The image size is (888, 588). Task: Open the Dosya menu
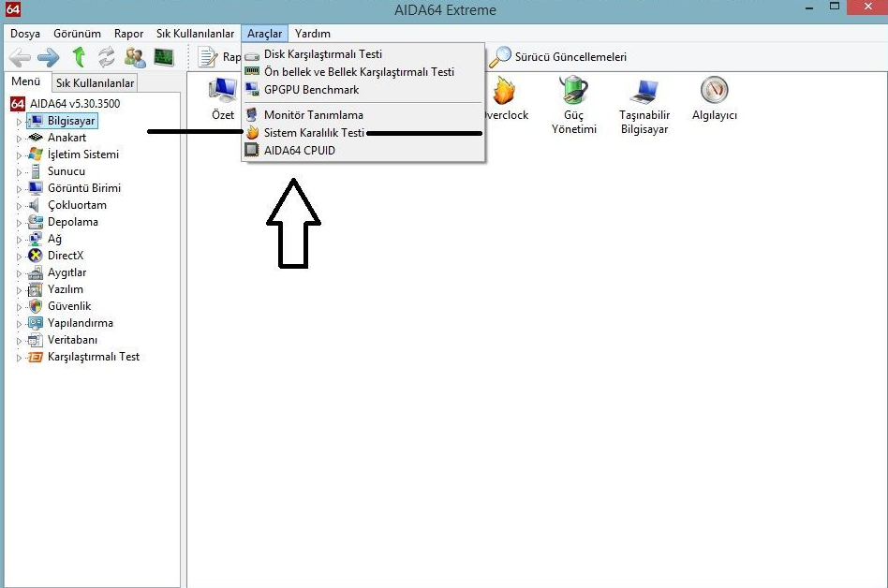point(25,34)
